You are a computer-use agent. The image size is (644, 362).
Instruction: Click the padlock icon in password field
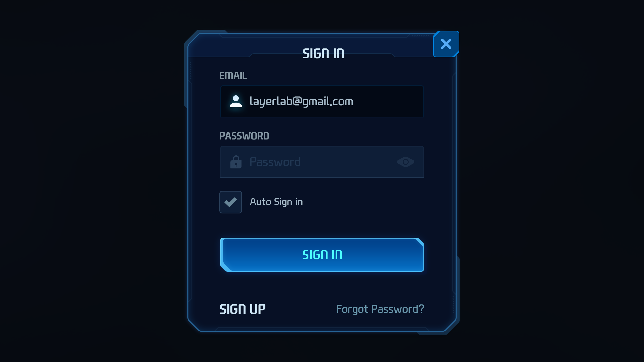(x=236, y=162)
